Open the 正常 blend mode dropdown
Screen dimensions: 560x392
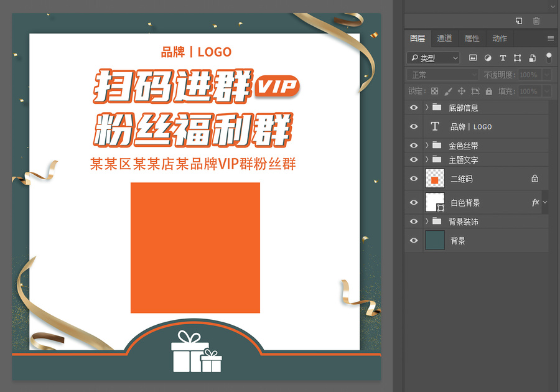442,75
